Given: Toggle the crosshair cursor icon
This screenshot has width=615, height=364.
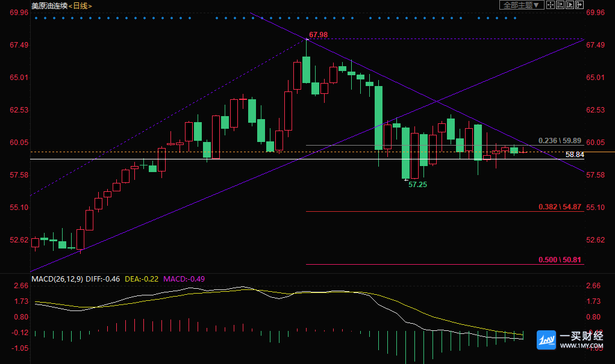Looking at the screenshot, I should click(551, 5).
